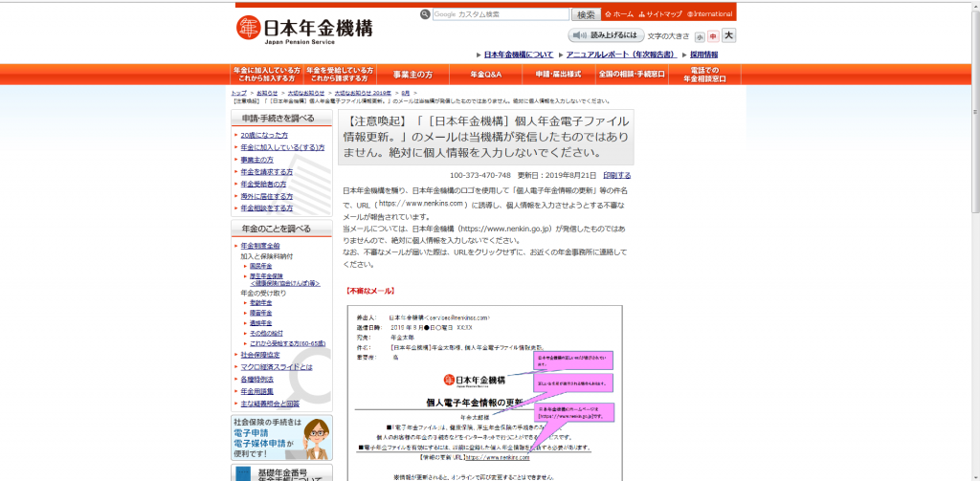980x481 pixels.
Task: Open 採用情報 link
Action: [703, 55]
